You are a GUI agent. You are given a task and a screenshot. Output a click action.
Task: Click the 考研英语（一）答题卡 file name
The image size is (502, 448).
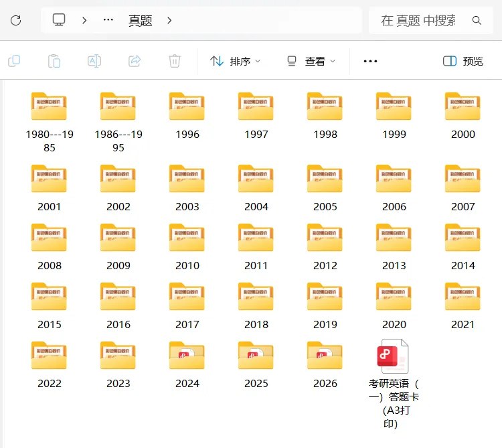(394, 404)
